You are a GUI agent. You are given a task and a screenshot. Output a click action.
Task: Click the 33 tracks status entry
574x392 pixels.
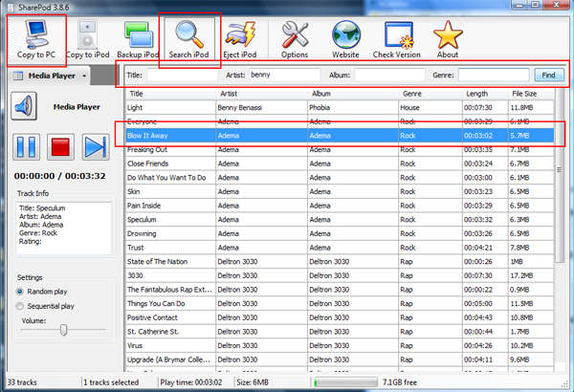[x=22, y=382]
